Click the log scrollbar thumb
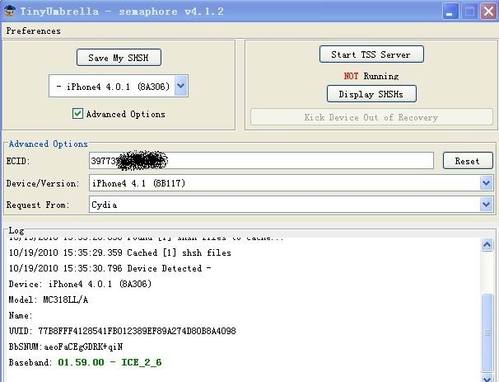The image size is (499, 382). tap(487, 332)
